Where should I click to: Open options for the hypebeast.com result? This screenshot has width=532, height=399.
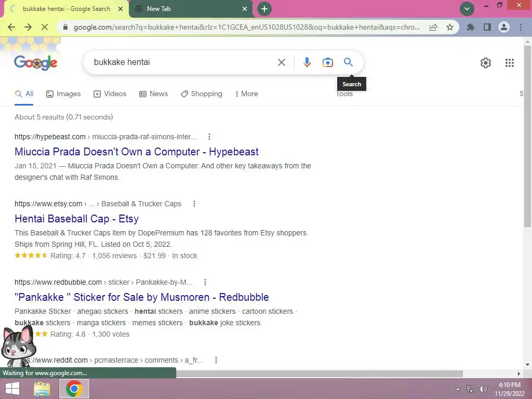209,137
